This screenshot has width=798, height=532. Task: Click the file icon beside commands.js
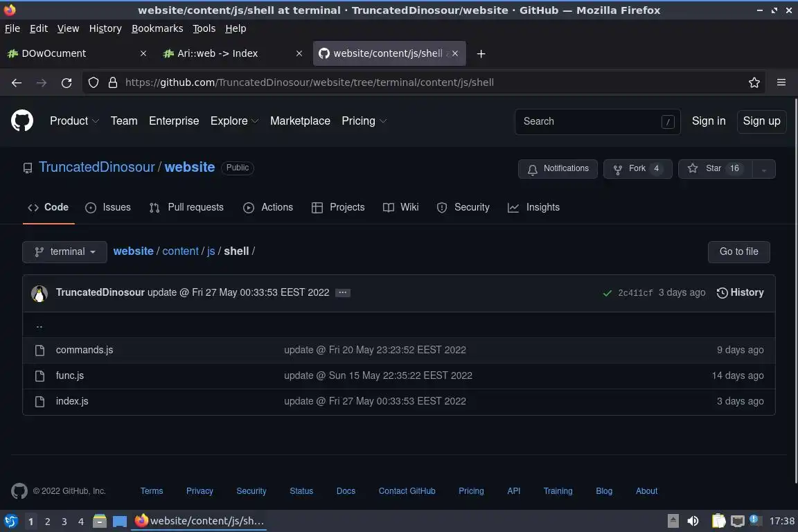pos(39,351)
